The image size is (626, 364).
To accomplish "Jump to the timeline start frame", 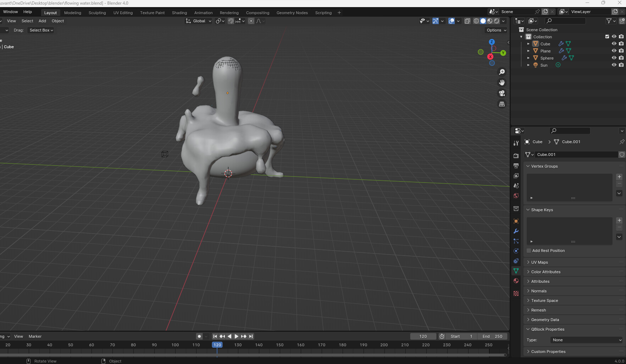I will 215,336.
